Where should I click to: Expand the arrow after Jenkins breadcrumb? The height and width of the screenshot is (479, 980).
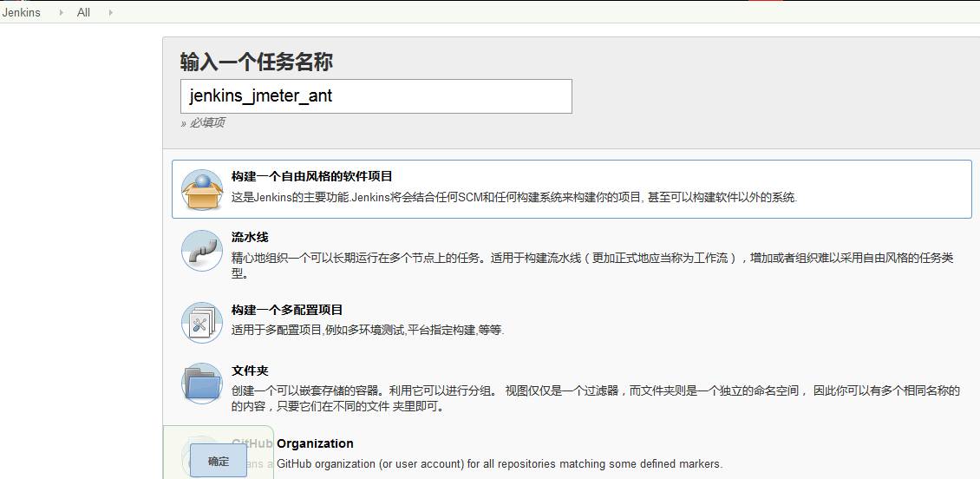(61, 12)
